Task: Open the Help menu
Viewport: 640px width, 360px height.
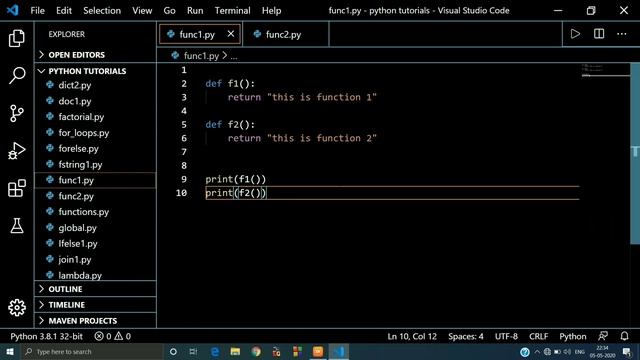Action: (x=271, y=10)
